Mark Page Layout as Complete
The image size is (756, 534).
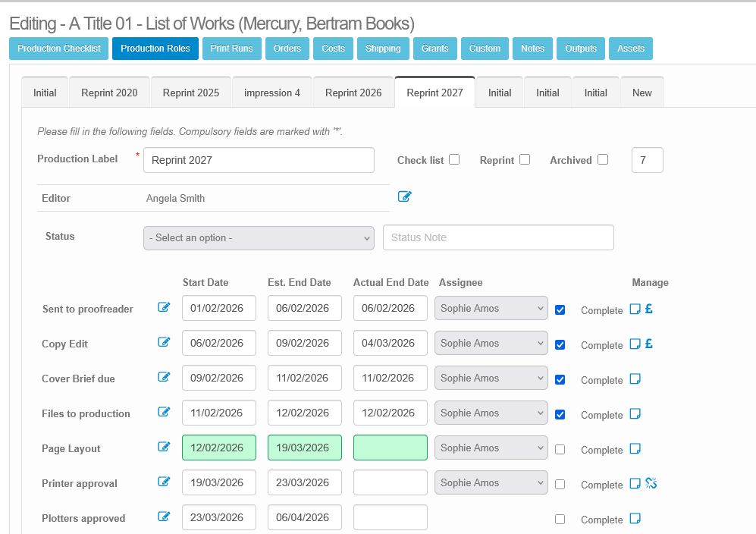pyautogui.click(x=560, y=449)
